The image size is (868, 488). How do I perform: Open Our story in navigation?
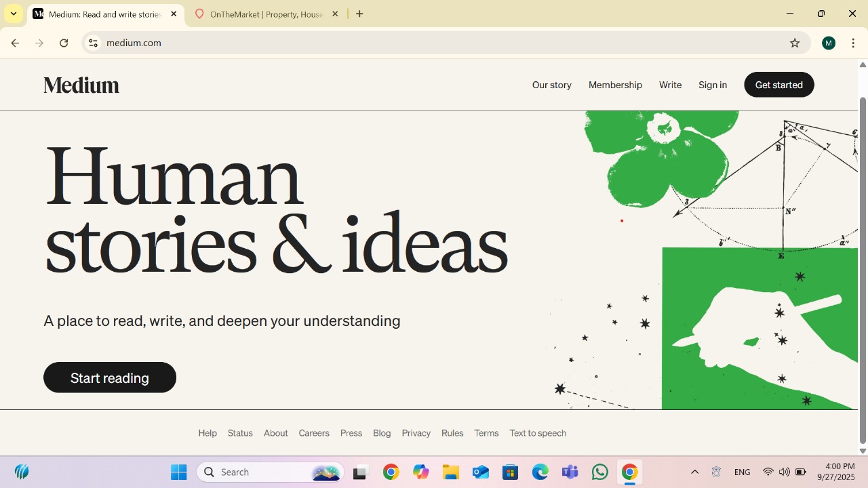coord(551,85)
